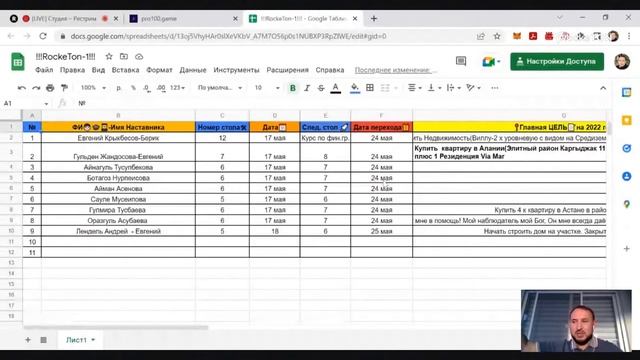Open the Вид menu
Viewport: 640px width, 360px height.
[x=98, y=70]
